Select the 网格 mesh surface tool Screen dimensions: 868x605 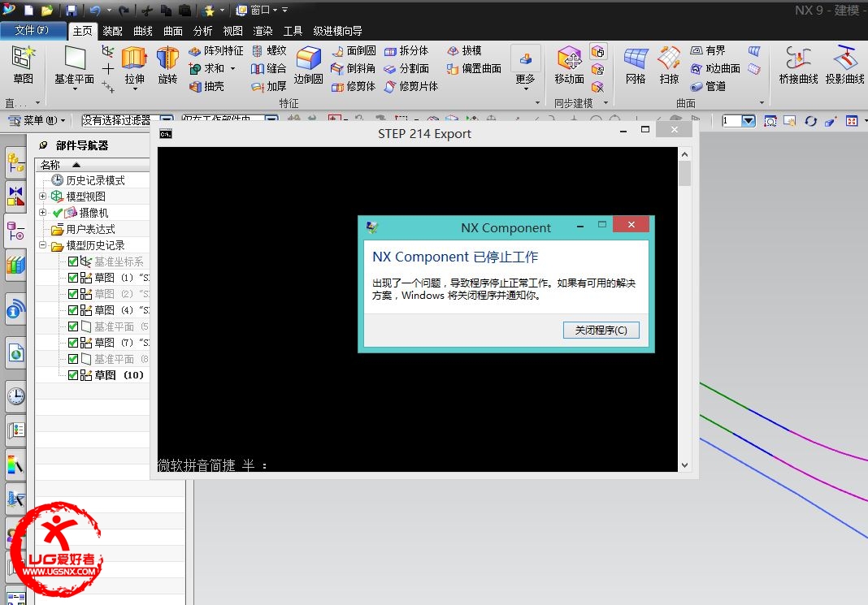636,65
